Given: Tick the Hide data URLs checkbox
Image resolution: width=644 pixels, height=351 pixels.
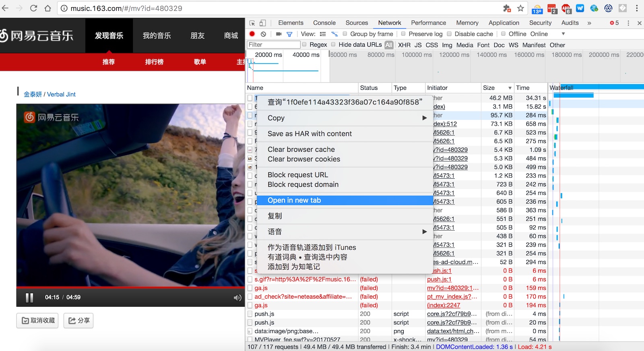Looking at the screenshot, I should click(x=333, y=45).
